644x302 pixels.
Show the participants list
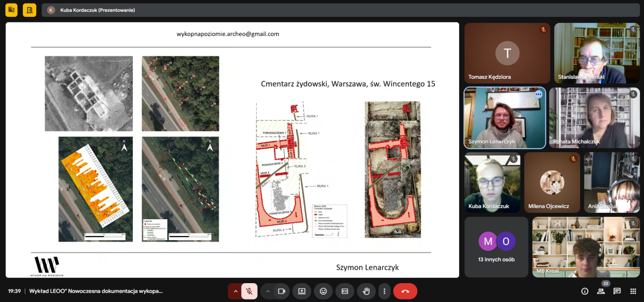[601, 291]
